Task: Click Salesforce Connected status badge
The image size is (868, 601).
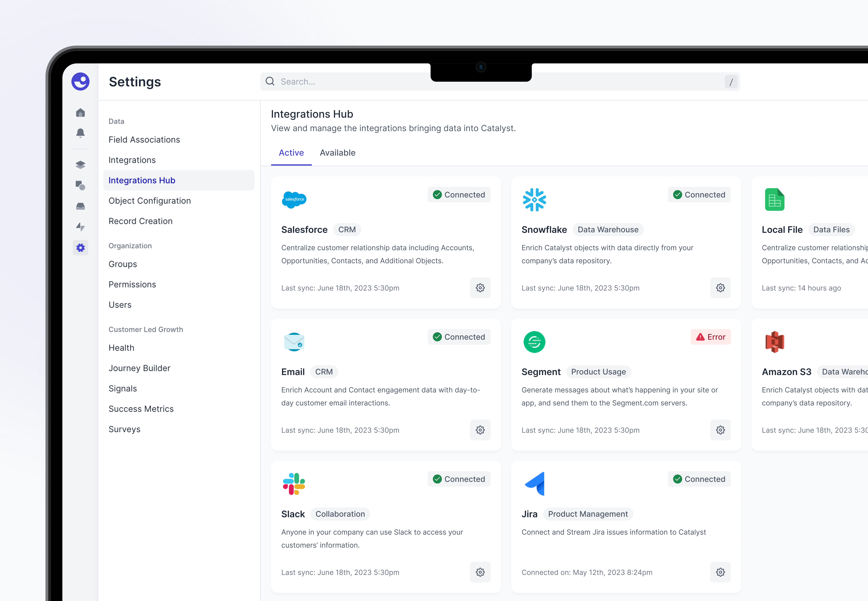Action: [459, 195]
